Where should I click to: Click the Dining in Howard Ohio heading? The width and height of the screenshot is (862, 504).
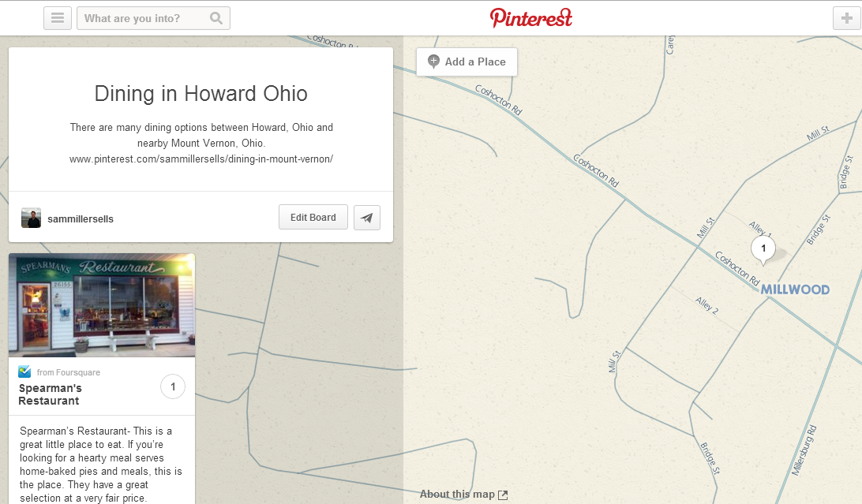coord(201,94)
